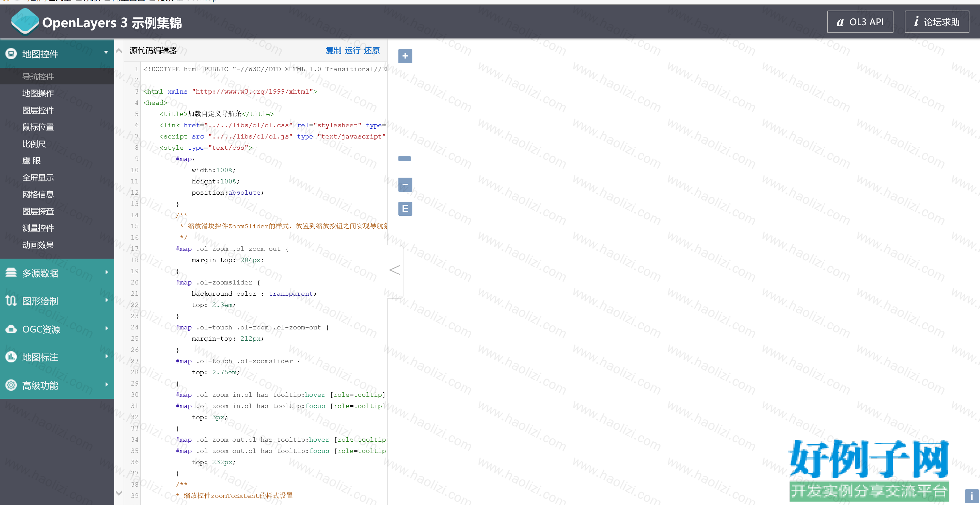
Task: Click code line 5 with title tag
Action: click(217, 114)
